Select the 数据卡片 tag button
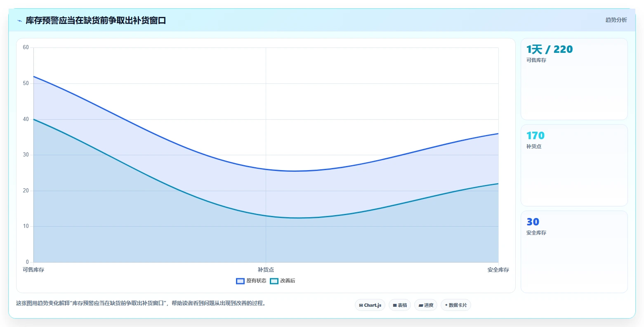The image size is (644, 327). coord(456,305)
